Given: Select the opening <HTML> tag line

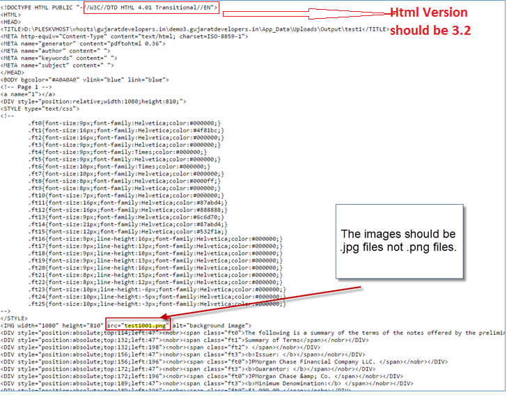Looking at the screenshot, I should 10,15.
